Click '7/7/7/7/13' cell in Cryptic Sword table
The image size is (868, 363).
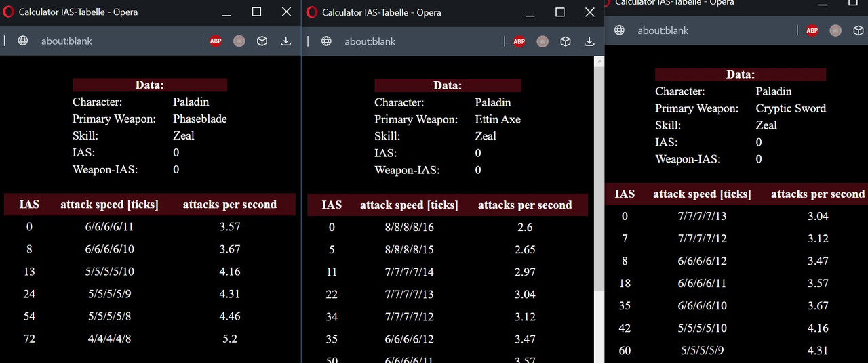point(702,217)
